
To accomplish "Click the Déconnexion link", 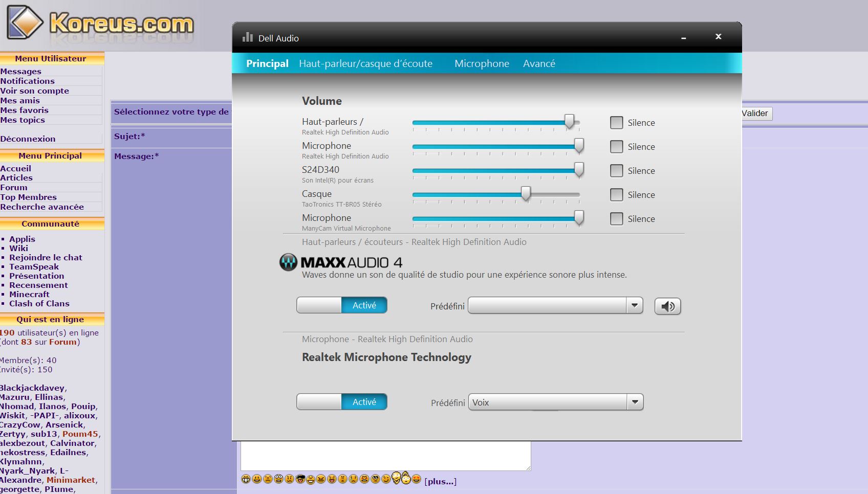I will pos(28,139).
